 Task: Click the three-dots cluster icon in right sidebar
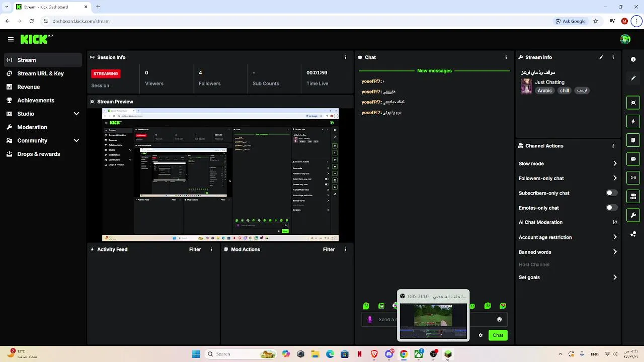click(633, 234)
